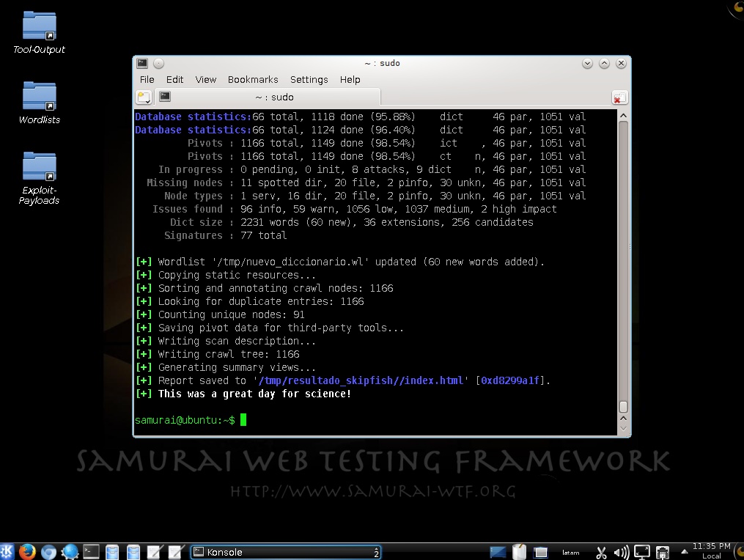The image size is (744, 560).
Task: Click the white trash can panel icon
Action: click(520, 552)
